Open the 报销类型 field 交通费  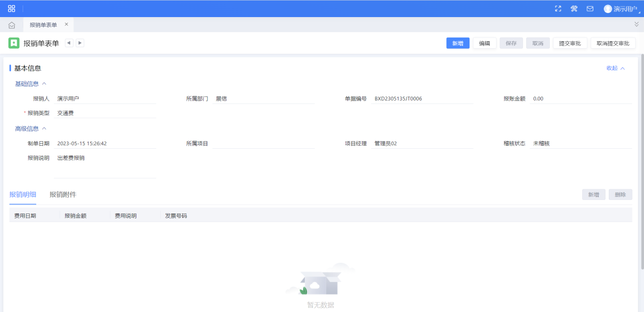[105, 113]
